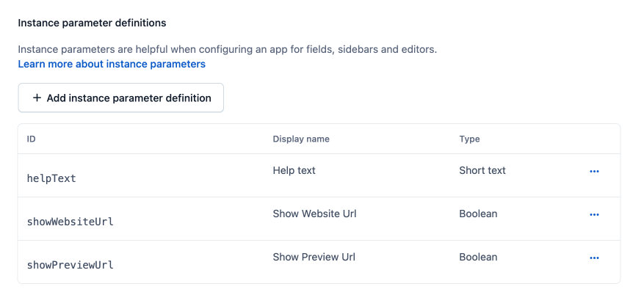The width and height of the screenshot is (644, 295).
Task: Click the Help text display name
Action: point(294,170)
